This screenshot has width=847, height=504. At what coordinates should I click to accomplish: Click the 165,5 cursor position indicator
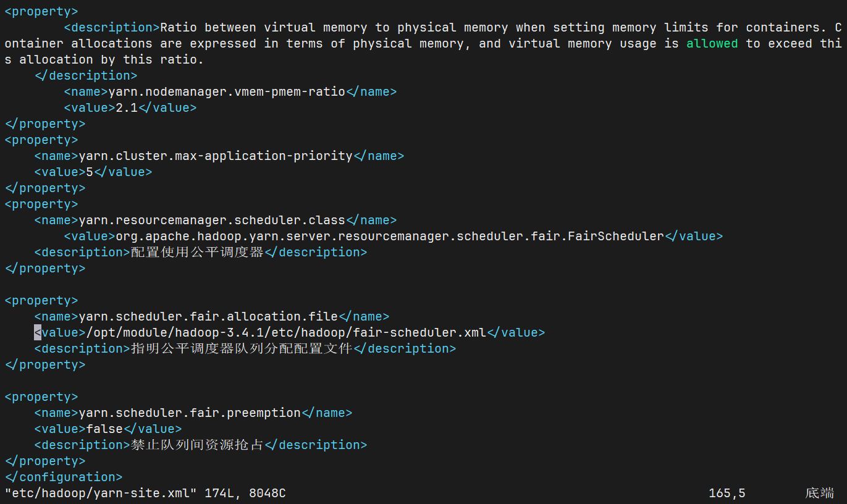[x=727, y=493]
